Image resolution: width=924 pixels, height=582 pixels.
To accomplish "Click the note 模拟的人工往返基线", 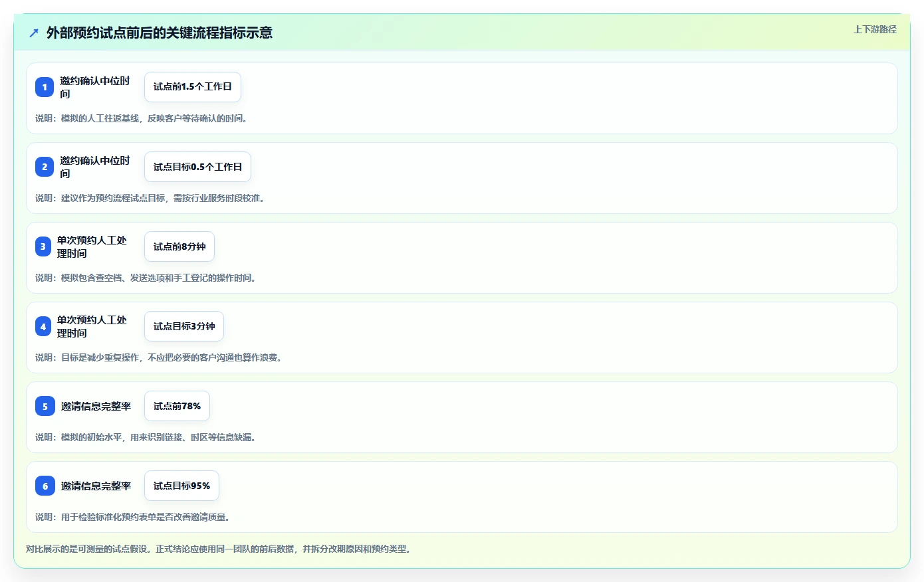I will pyautogui.click(x=141, y=118).
